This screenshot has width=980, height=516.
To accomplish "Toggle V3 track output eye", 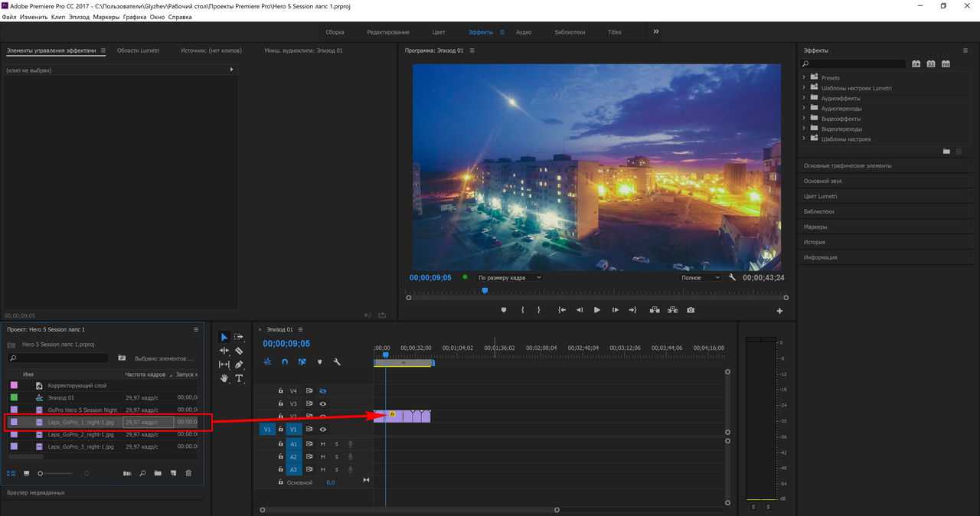I will (323, 404).
